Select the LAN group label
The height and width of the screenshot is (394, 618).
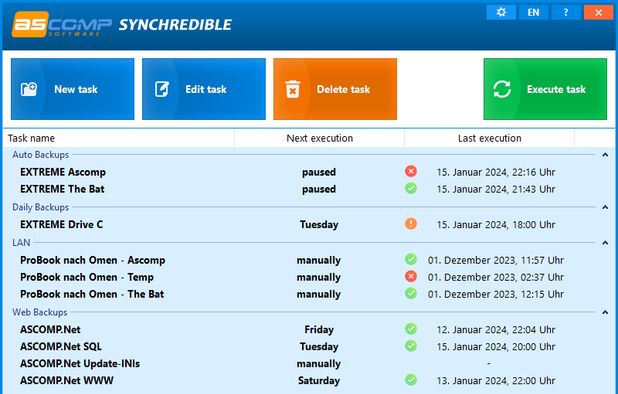tap(21, 242)
